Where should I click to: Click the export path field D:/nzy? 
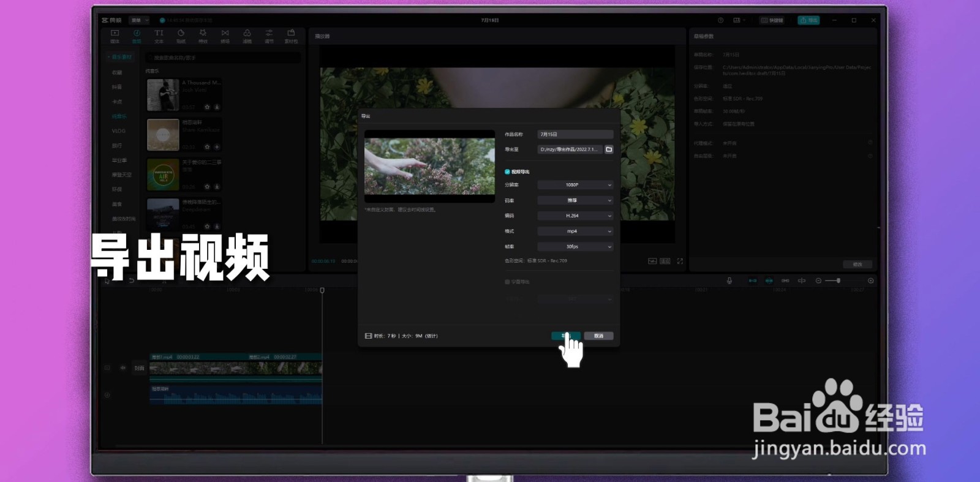570,149
